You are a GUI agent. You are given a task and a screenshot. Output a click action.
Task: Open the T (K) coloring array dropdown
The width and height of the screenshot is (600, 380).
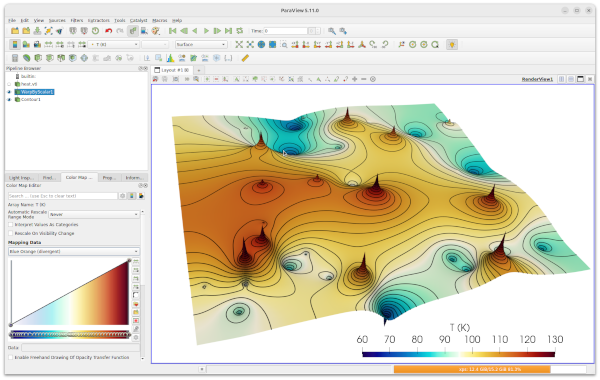click(x=113, y=45)
